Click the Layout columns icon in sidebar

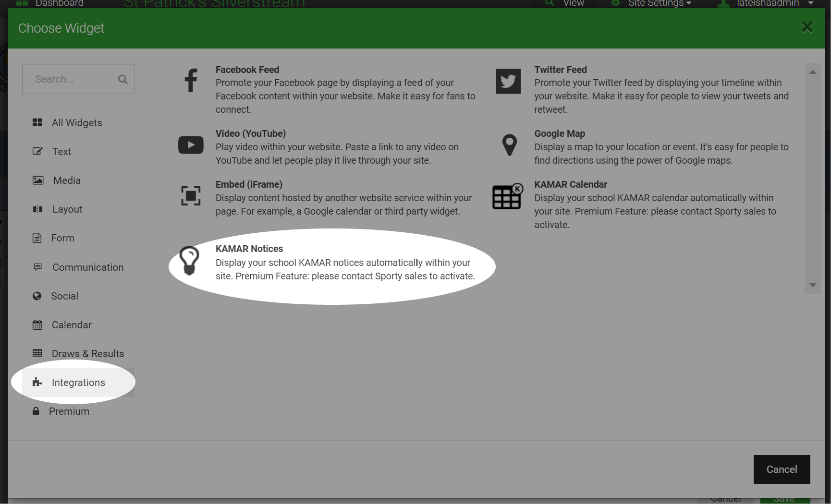tap(37, 209)
